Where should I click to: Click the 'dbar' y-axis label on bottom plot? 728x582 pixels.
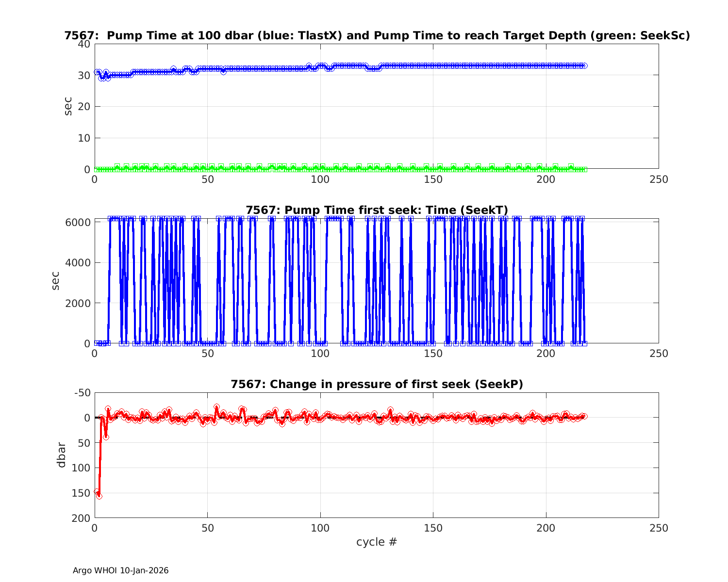tap(61, 454)
